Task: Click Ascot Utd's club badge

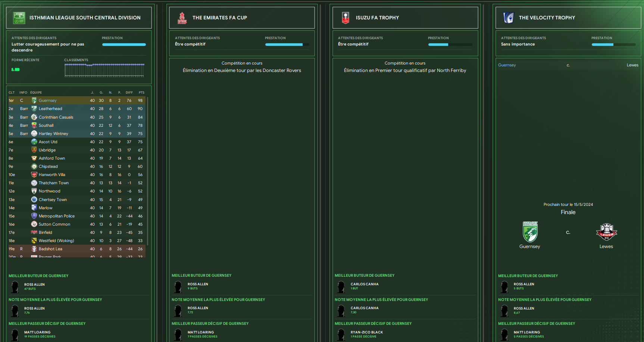Action: [34, 142]
